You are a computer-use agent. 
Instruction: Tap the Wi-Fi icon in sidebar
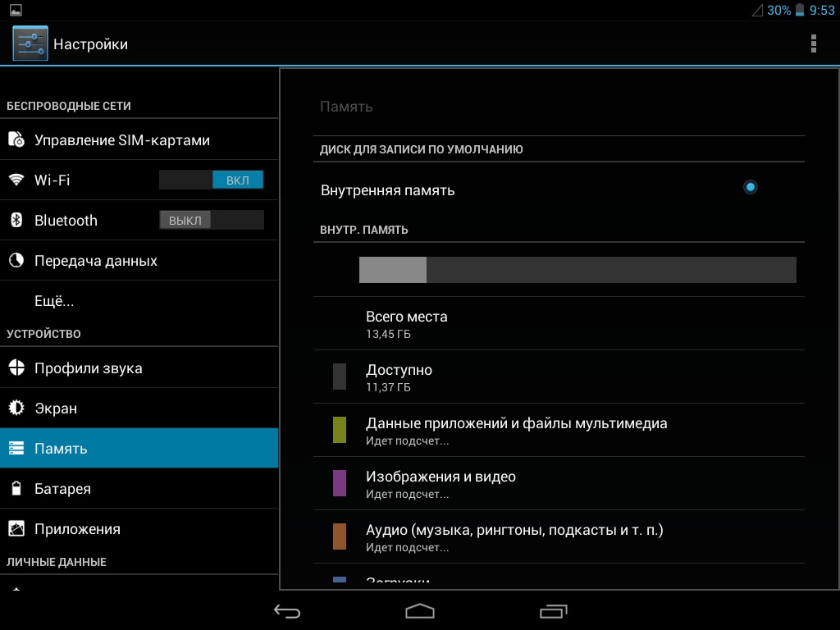click(x=16, y=180)
